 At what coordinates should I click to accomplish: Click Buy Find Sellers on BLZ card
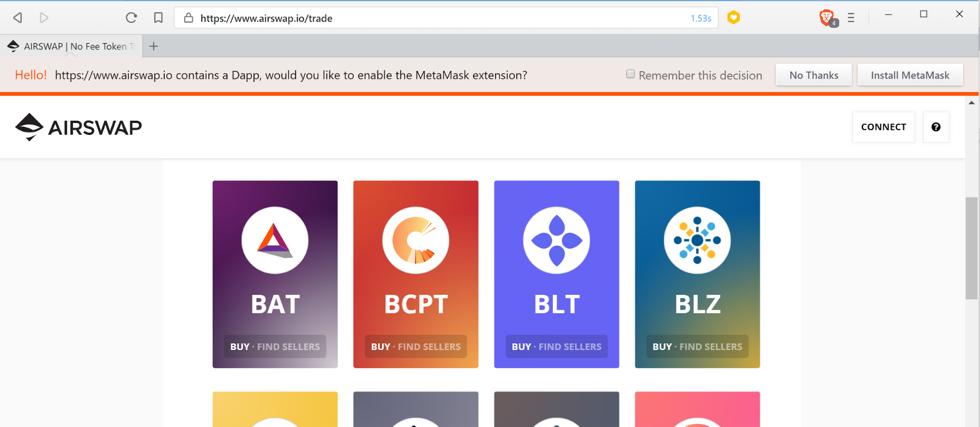point(697,347)
